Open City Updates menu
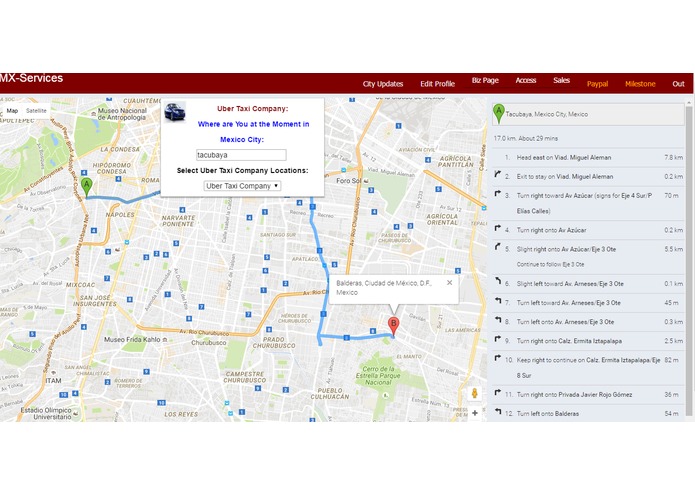Image resolution: width=695 pixels, height=494 pixels. [383, 84]
